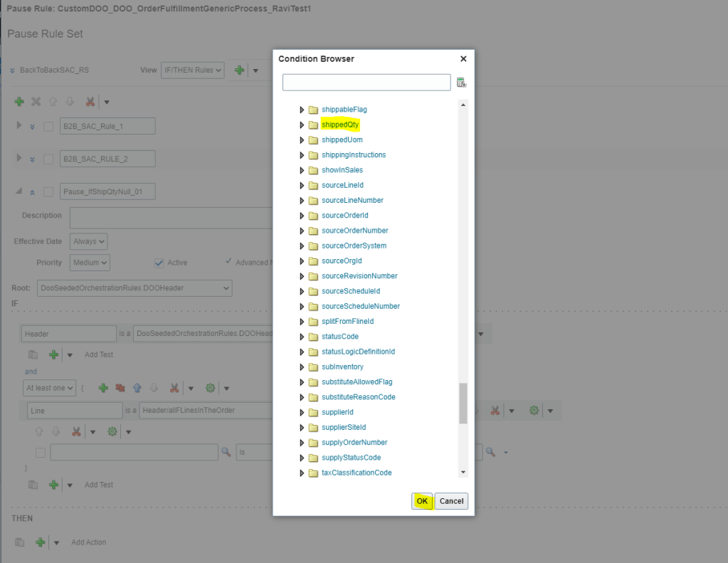Click the magnifier icon beside empty condition field
The width and height of the screenshot is (728, 563).
pyautogui.click(x=226, y=452)
